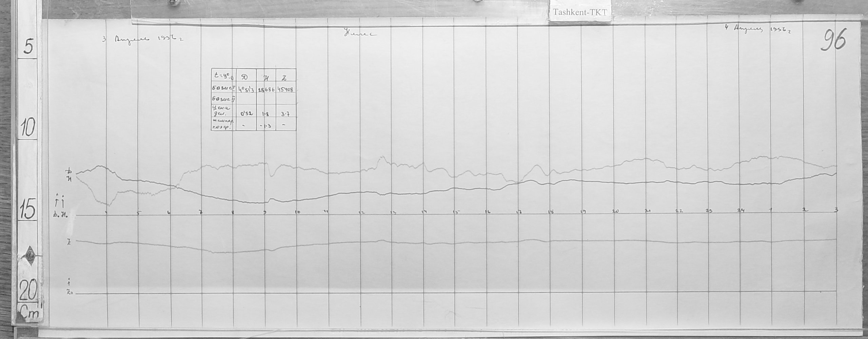Click the Tashkent-TKT station label
Screen dimensions: 868x339
click(x=580, y=13)
